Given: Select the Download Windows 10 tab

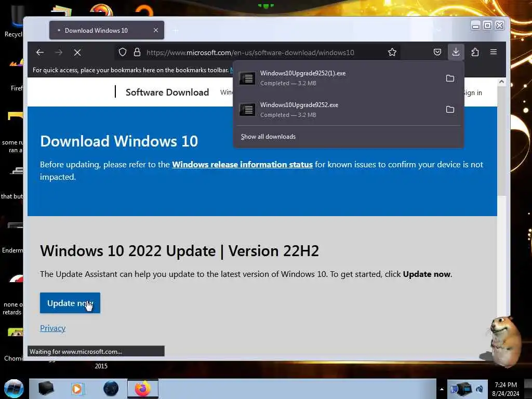Looking at the screenshot, I should click(107, 30).
